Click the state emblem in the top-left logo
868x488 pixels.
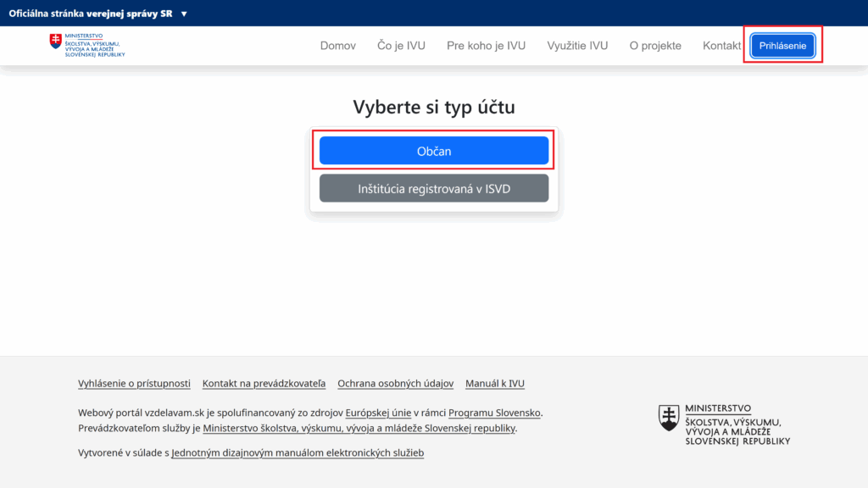pos(55,42)
